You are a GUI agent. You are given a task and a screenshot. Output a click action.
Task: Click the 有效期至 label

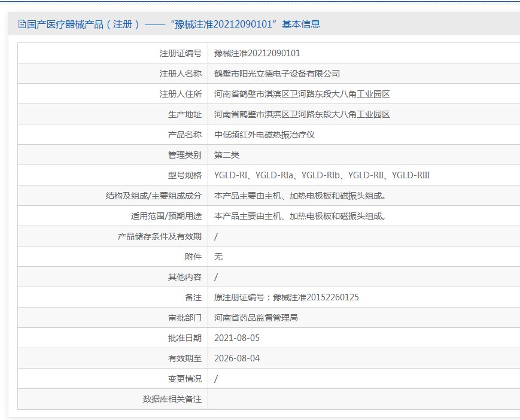tap(185, 358)
